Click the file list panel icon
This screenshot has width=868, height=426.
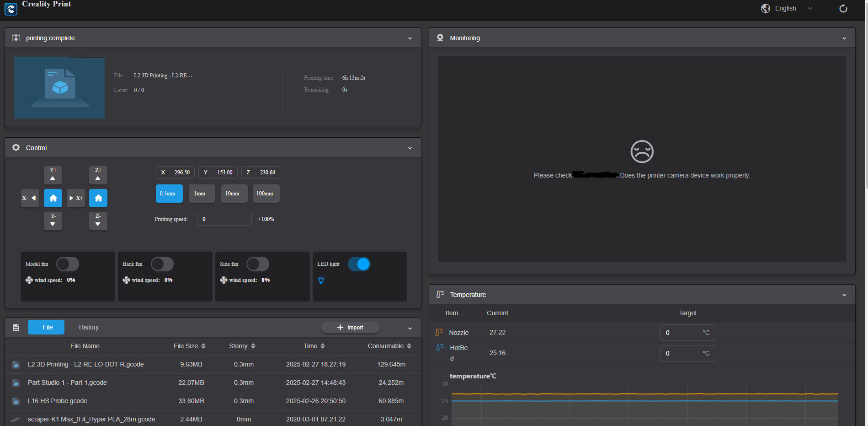pyautogui.click(x=16, y=328)
